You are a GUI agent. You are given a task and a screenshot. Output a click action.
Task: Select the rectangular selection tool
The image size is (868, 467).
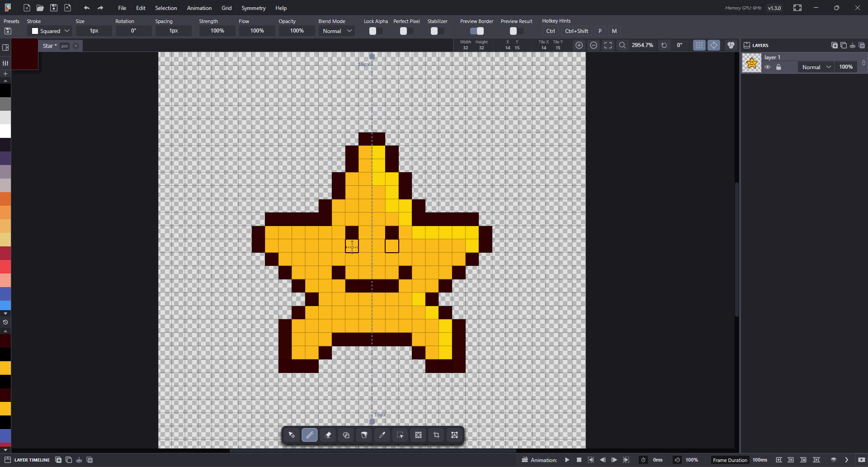click(400, 435)
